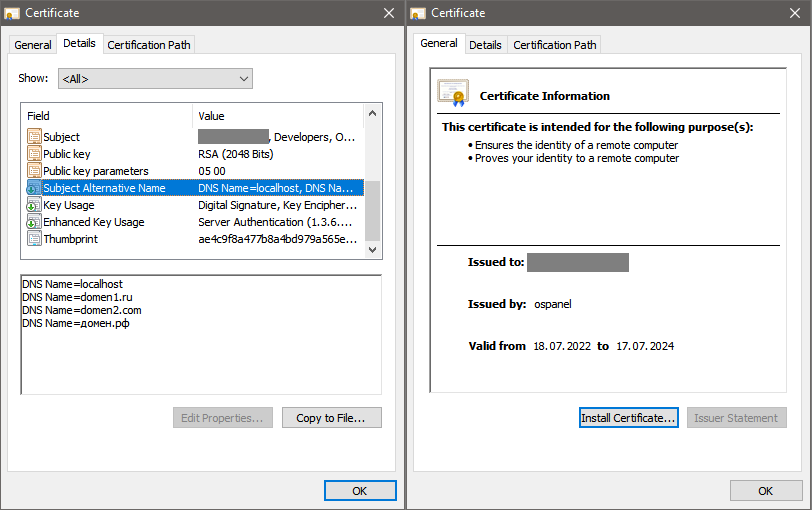Click the Subject field certificate icon
This screenshot has height=510, width=812.
(x=34, y=137)
